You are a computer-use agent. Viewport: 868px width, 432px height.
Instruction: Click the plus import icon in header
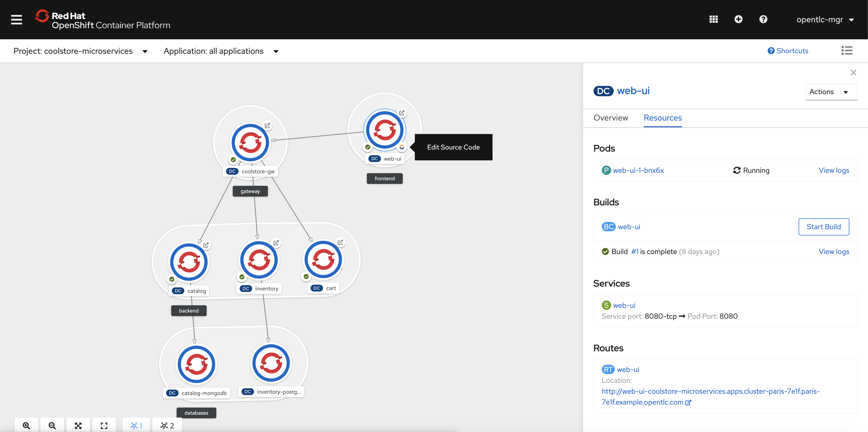738,19
